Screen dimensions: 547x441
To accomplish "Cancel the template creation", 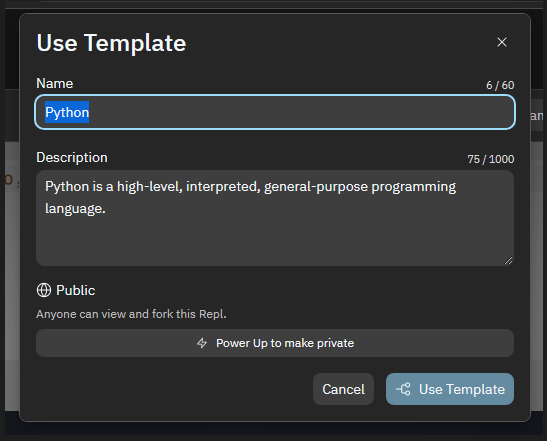I will click(343, 389).
